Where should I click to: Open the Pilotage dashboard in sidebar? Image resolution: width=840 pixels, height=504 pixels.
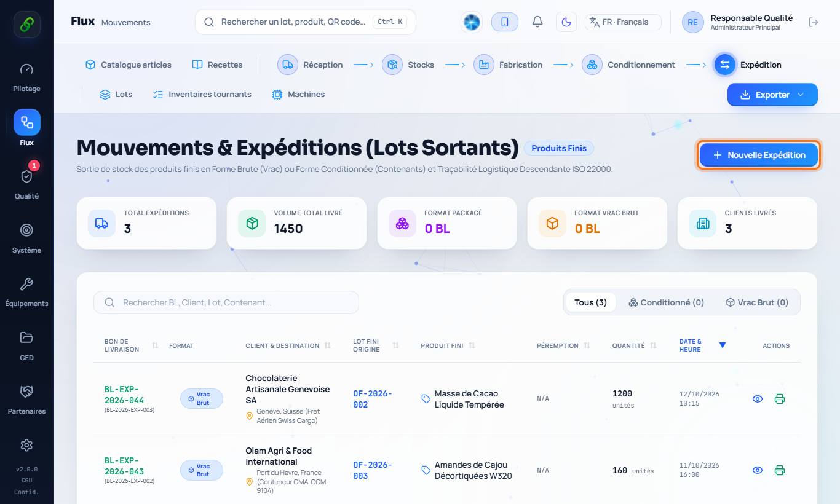coord(26,77)
